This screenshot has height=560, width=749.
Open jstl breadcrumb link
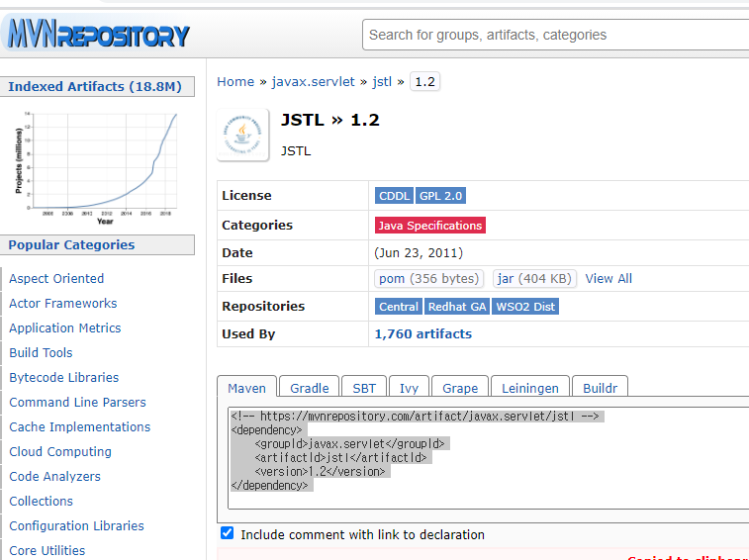click(382, 82)
